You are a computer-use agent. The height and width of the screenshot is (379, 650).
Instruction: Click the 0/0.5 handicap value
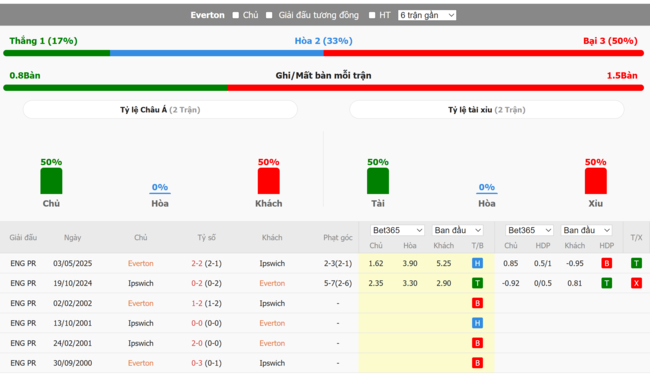click(x=543, y=283)
